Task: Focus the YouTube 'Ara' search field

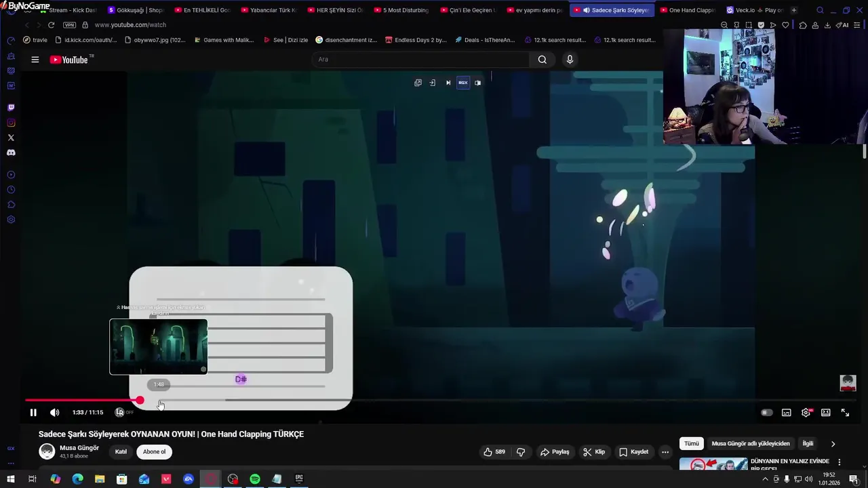Action: pos(420,60)
